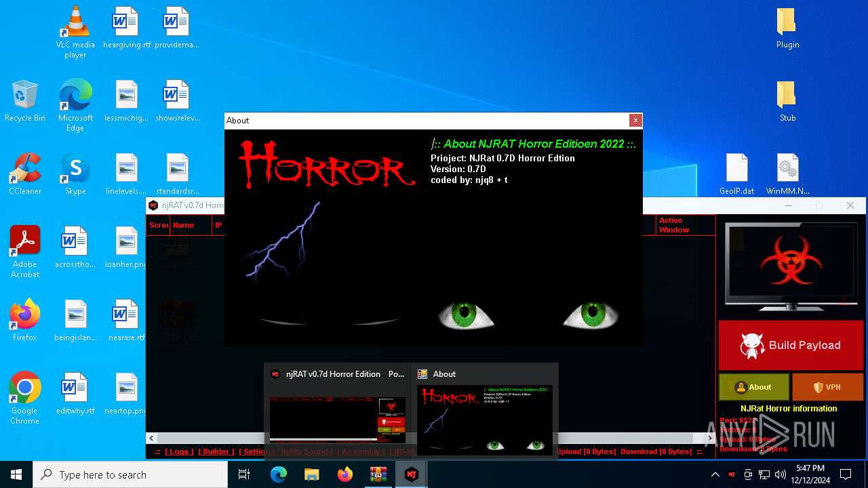Open the clock showing 5:47 PM
This screenshot has height=488, width=868.
pos(810,474)
